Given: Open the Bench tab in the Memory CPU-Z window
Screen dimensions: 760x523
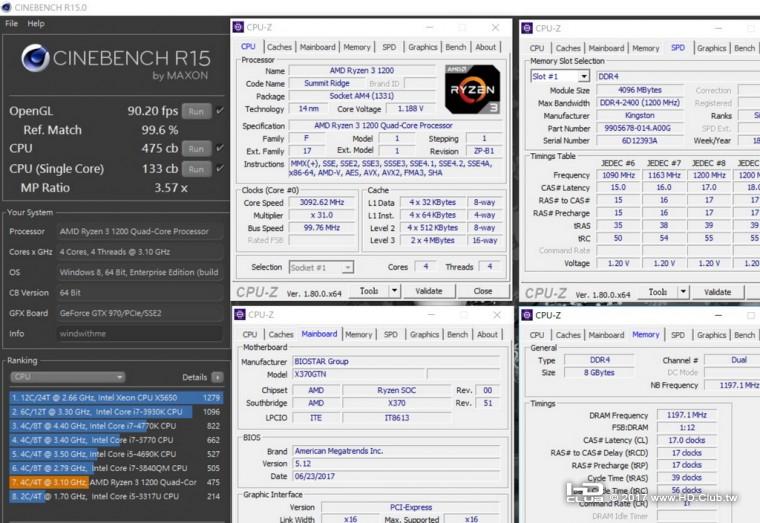Looking at the screenshot, I should click(x=744, y=335).
